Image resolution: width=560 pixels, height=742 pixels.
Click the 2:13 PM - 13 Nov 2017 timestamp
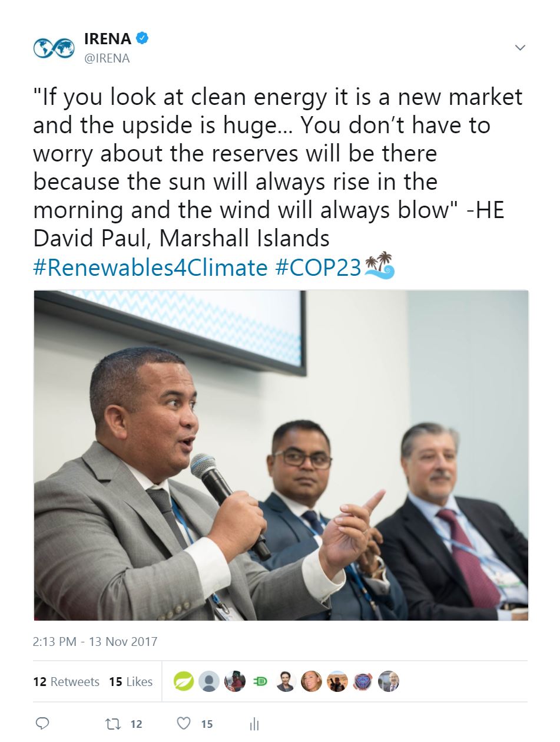tap(95, 641)
